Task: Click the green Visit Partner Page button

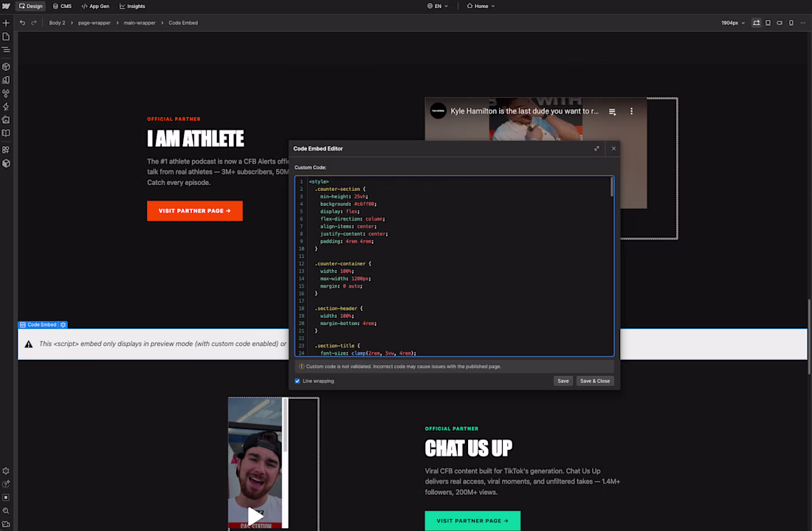Action: point(472,521)
